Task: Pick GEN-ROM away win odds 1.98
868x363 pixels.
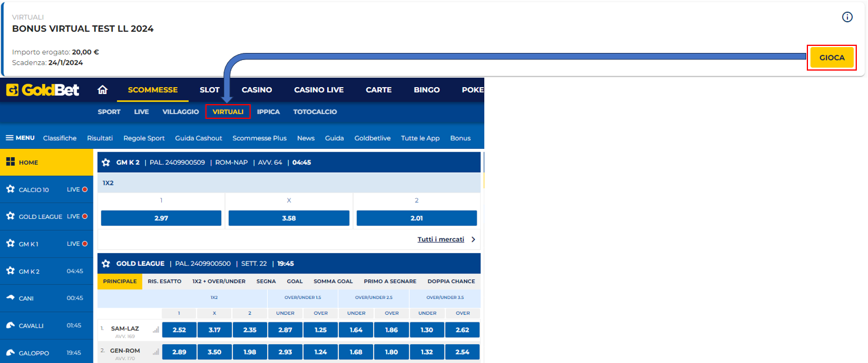Action: pos(250,352)
